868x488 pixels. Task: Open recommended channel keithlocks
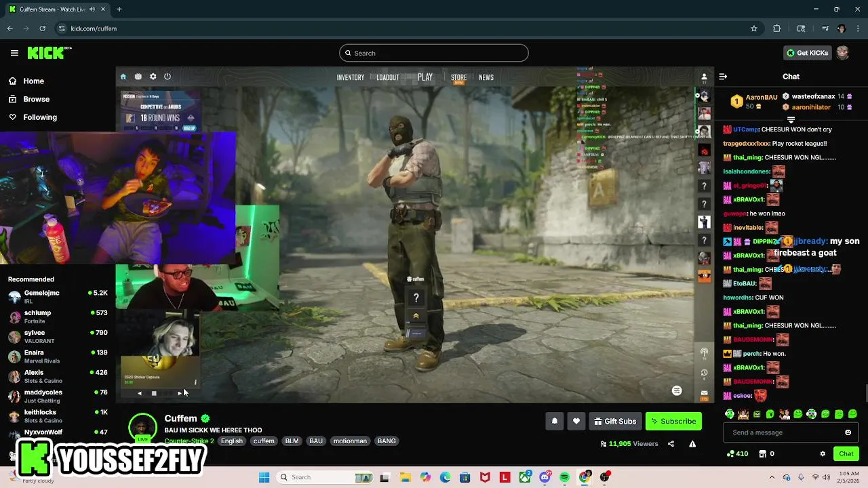pyautogui.click(x=58, y=416)
